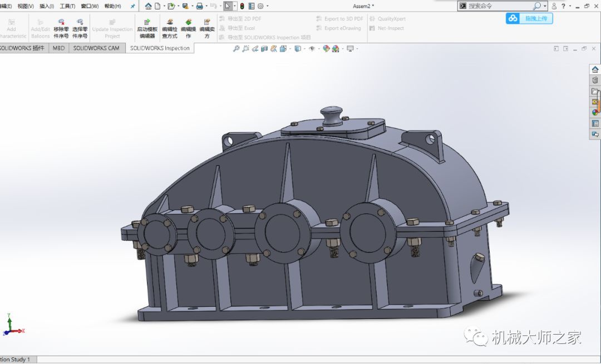The height and width of the screenshot is (364, 601).
Task: Open the 工具(T) menu
Action: tap(67, 6)
